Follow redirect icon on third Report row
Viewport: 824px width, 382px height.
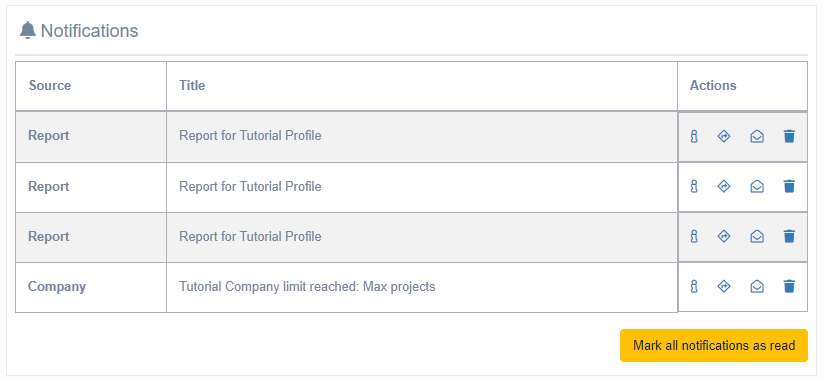point(724,236)
